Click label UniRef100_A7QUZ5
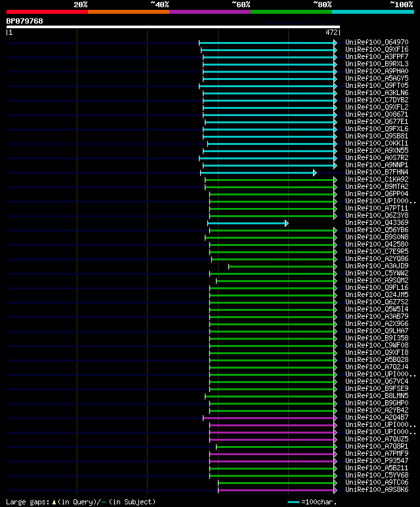This screenshot has height=507, width=420. pos(377,439)
